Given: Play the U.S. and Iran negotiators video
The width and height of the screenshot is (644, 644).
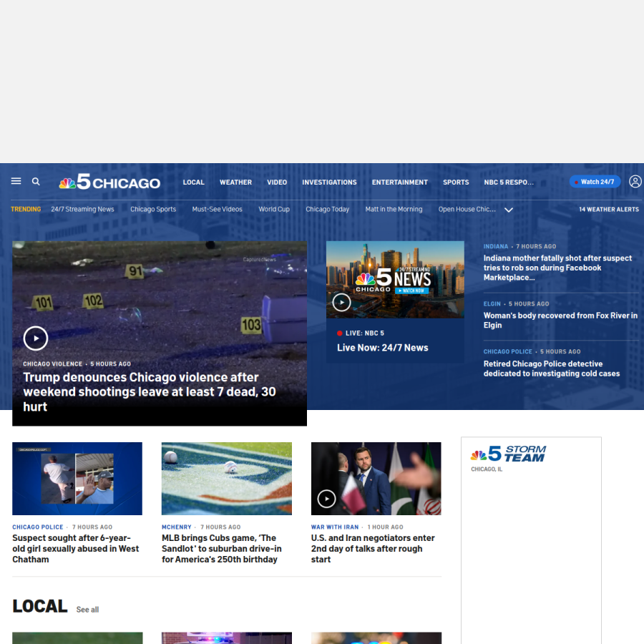Looking at the screenshot, I should coord(327,499).
